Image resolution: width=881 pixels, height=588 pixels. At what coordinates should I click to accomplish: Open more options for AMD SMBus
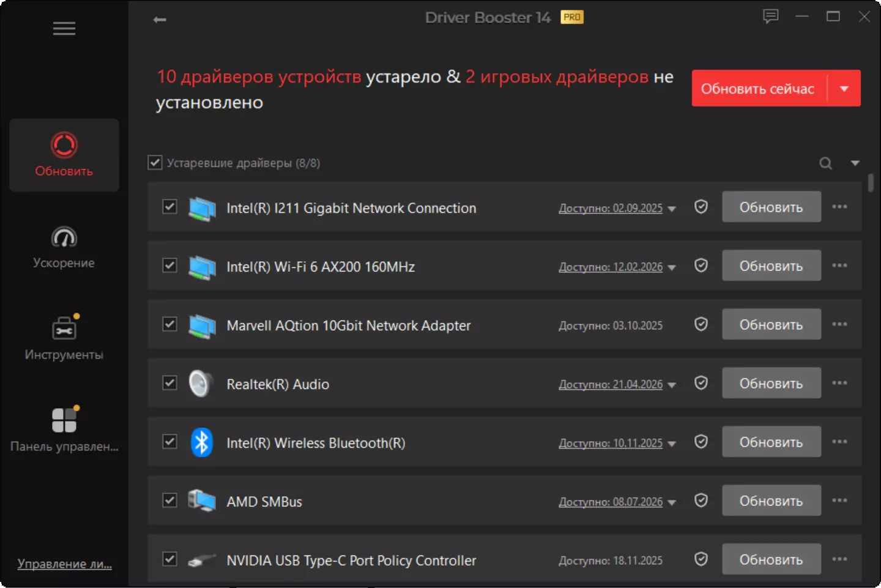point(839,501)
